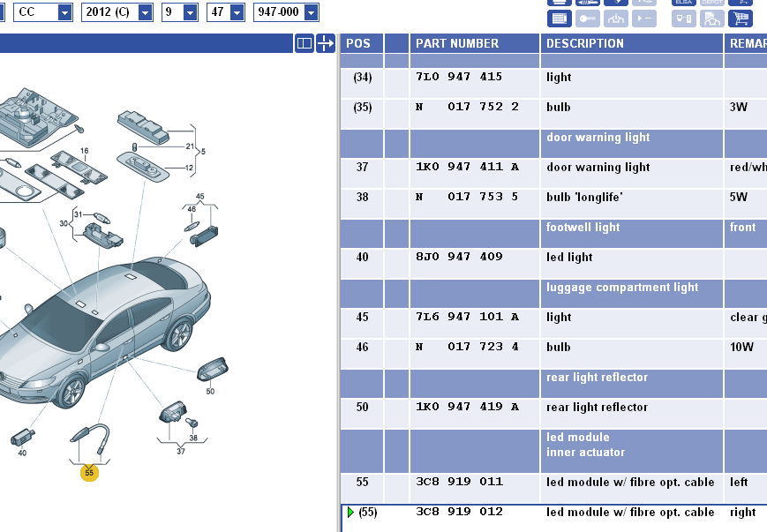Click the parts list view icon
The width and height of the screenshot is (767, 532).
pos(559,19)
